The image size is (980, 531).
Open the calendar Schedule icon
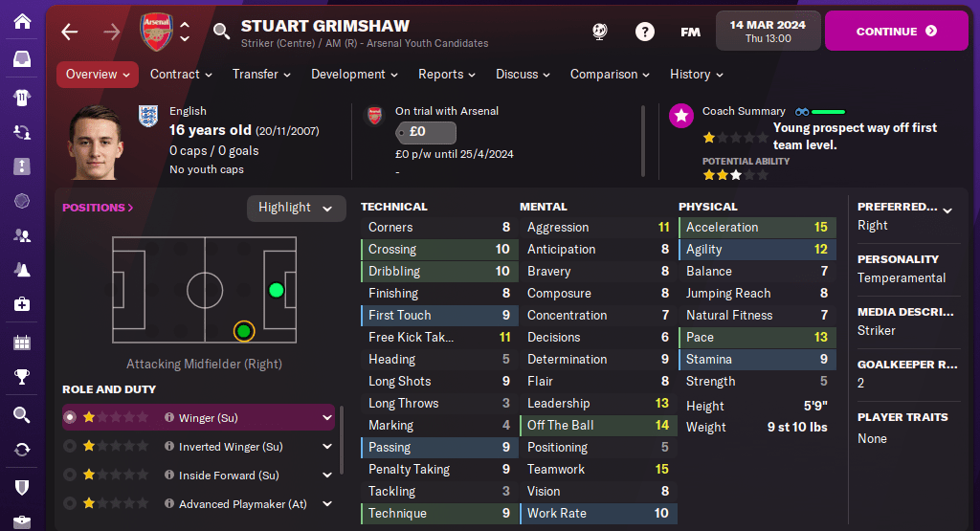pos(22,343)
